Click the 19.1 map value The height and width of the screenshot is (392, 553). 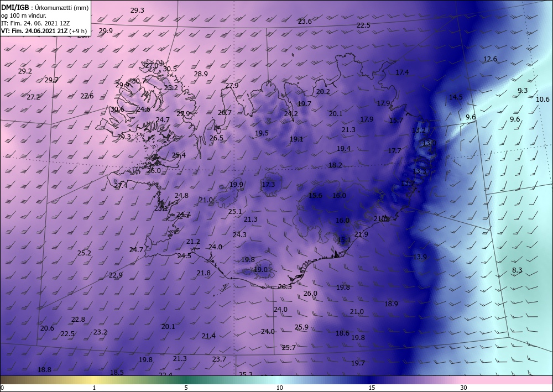tap(296, 139)
